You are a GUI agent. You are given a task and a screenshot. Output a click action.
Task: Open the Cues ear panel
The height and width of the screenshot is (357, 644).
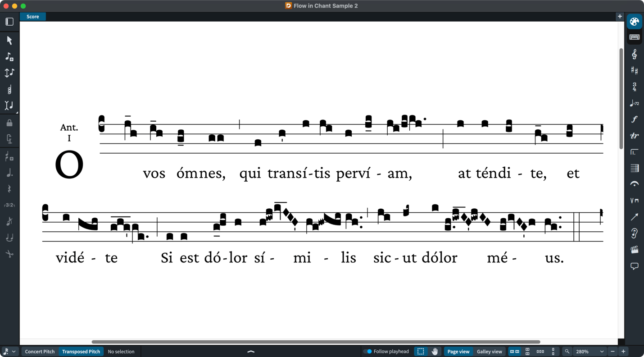pos(635,233)
